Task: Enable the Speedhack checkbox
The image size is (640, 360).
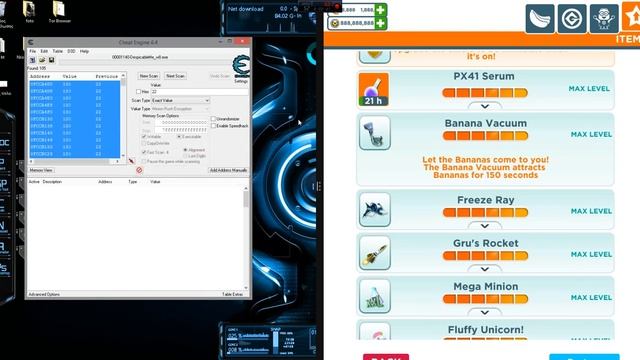Action: pyautogui.click(x=213, y=126)
